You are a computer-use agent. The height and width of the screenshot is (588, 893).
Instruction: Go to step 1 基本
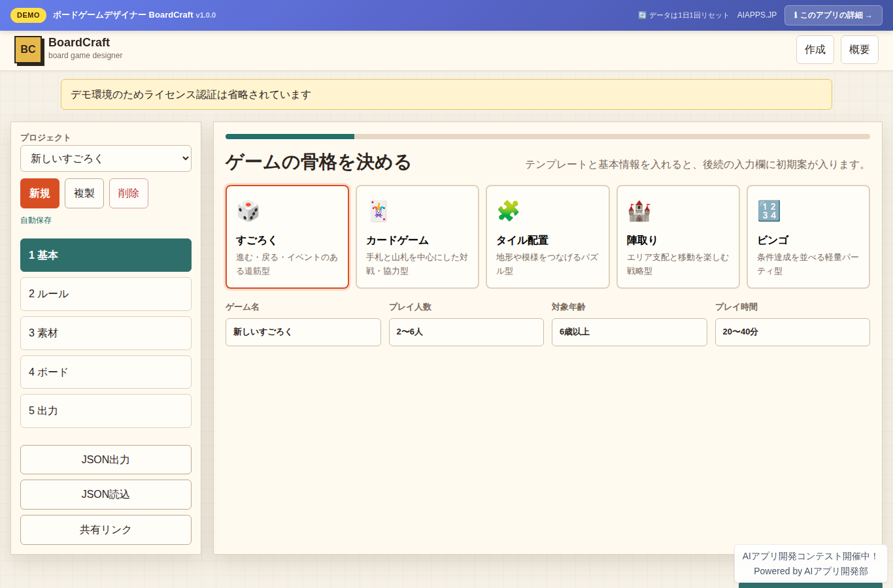(x=106, y=255)
